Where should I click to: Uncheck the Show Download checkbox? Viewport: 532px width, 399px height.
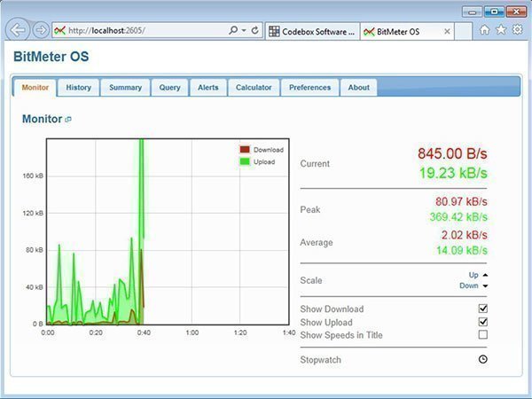pyautogui.click(x=483, y=309)
